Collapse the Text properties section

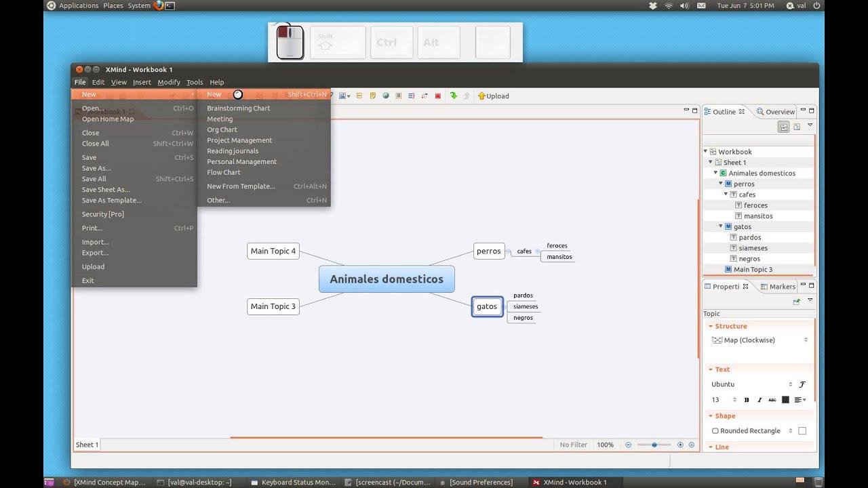[x=711, y=370]
